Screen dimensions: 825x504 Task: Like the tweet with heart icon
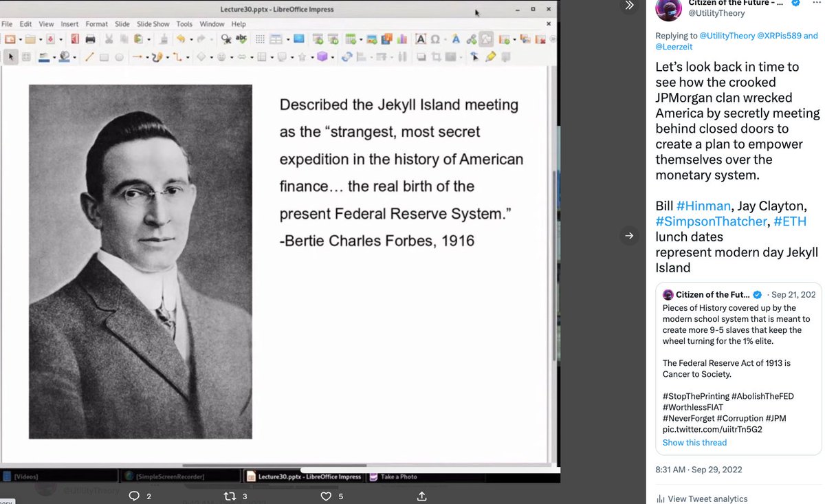pos(327,496)
